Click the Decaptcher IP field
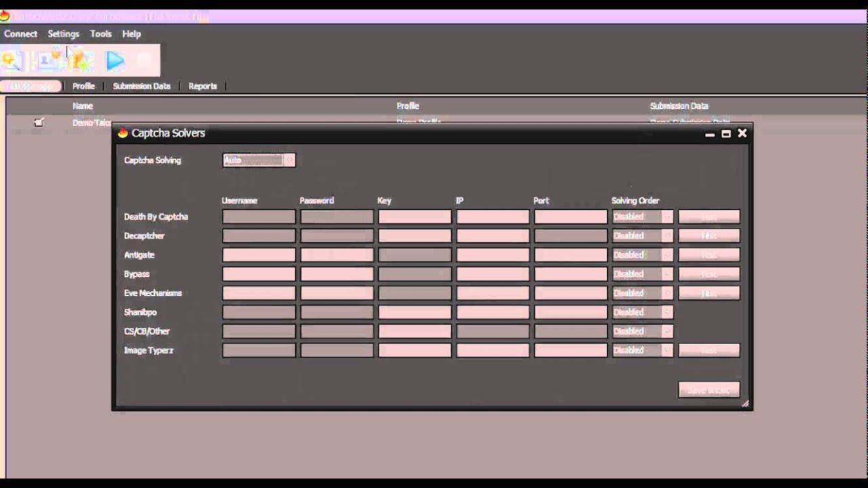 (493, 236)
